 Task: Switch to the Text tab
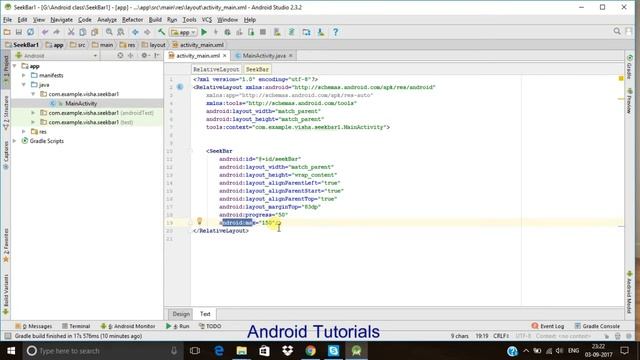point(205,314)
